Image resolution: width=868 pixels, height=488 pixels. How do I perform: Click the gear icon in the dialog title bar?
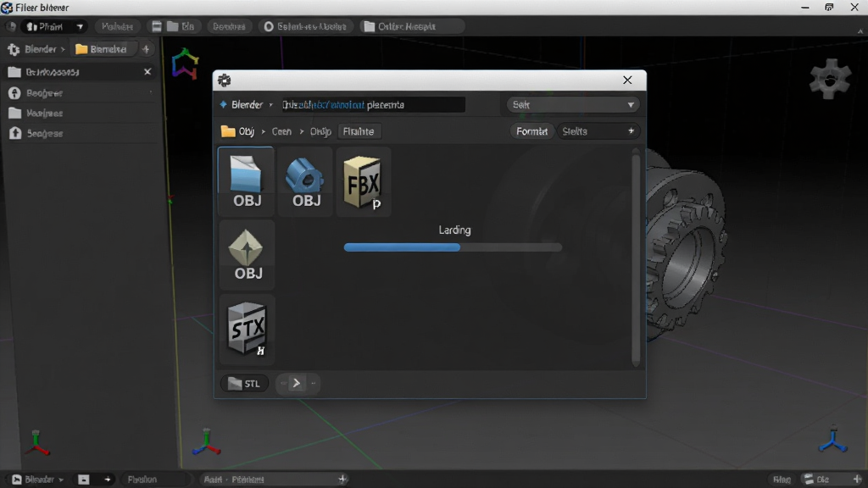(x=224, y=80)
